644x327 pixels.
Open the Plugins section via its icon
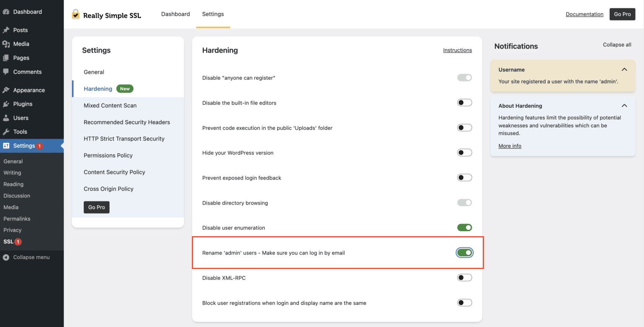pyautogui.click(x=6, y=104)
